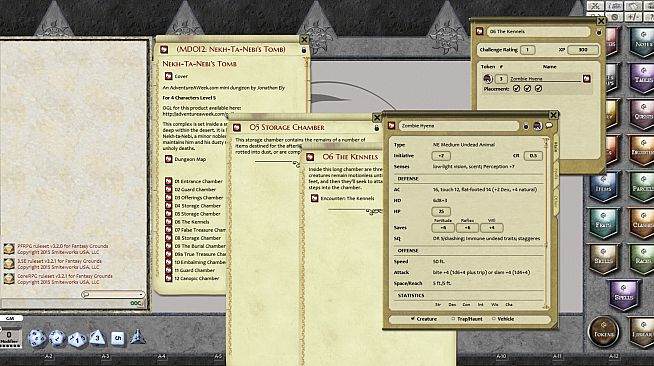The height and width of the screenshot is (366, 654).
Task: Click the Zombie Hyena token portrait in header
Action: 538,125
